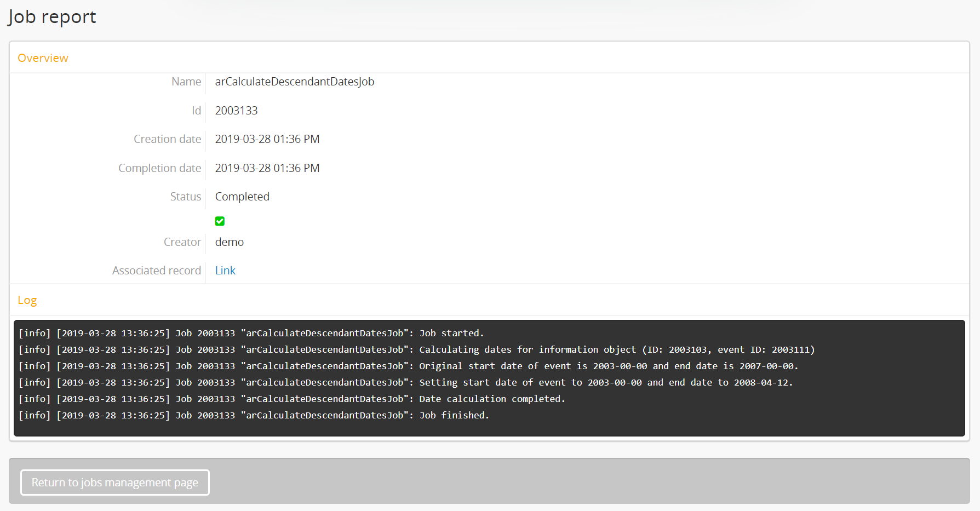Click the Creation date value
This screenshot has width=980, height=511.
267,139
